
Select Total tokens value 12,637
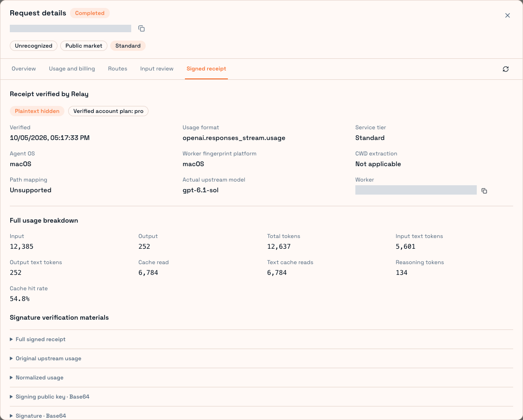[x=279, y=246]
